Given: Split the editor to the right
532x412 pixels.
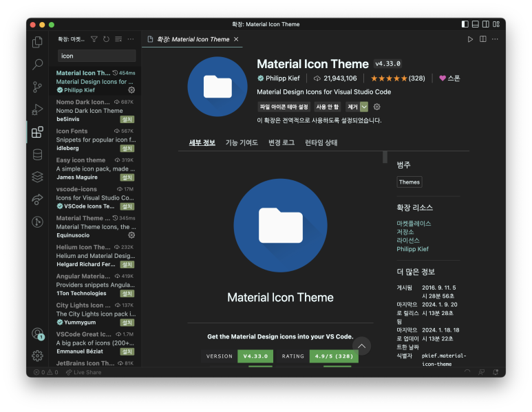Looking at the screenshot, I should coord(483,39).
